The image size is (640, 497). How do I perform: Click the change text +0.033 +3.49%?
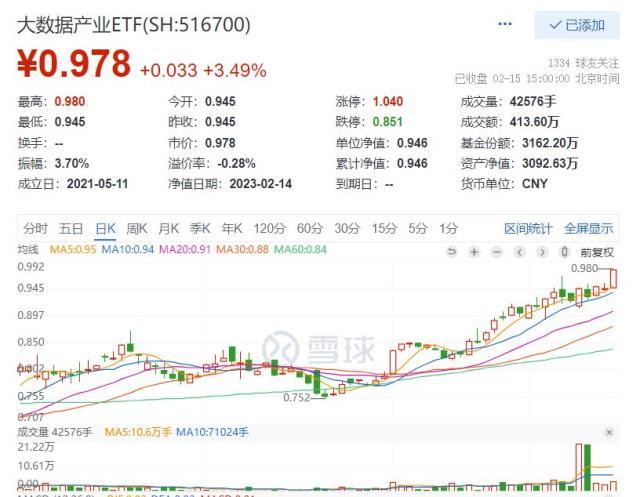(x=203, y=71)
